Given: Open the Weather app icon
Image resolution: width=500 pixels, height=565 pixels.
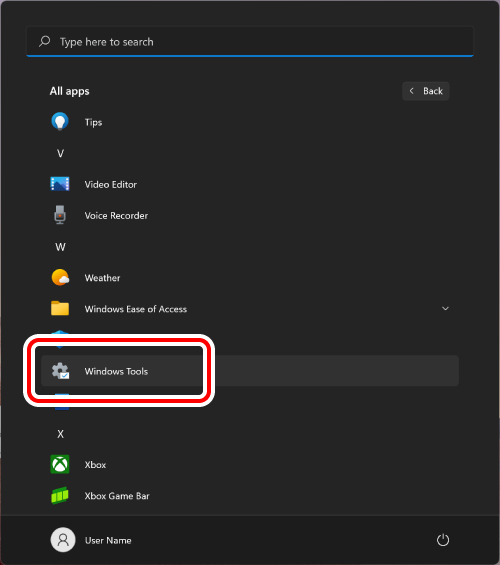Looking at the screenshot, I should (x=60, y=277).
